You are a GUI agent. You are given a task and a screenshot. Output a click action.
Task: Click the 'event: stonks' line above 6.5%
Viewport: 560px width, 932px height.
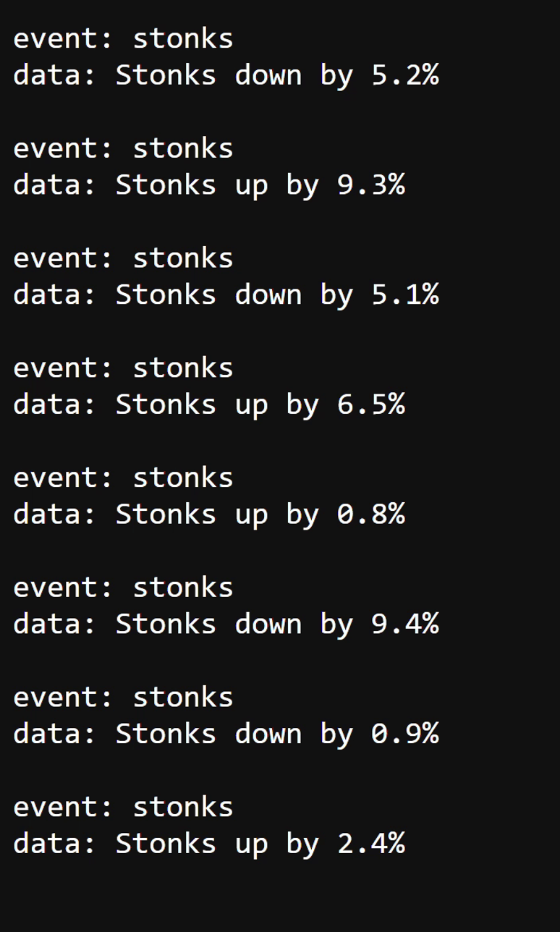pyautogui.click(x=123, y=368)
